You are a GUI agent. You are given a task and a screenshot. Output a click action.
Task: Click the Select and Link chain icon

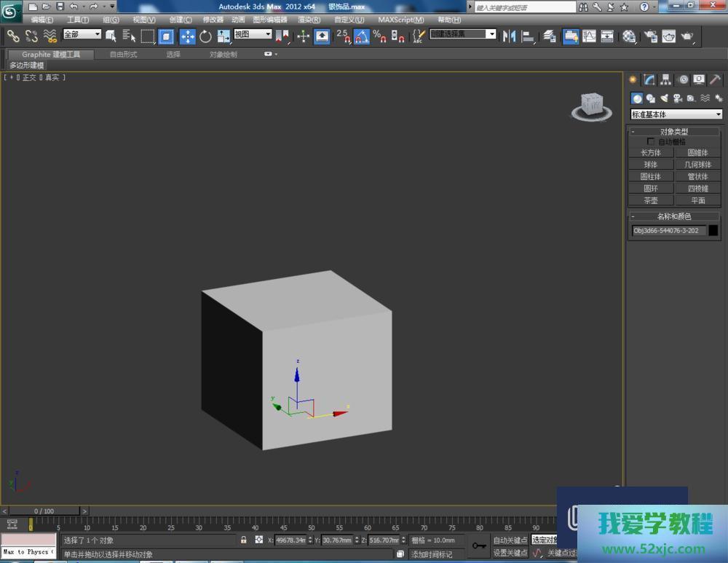[x=13, y=36]
